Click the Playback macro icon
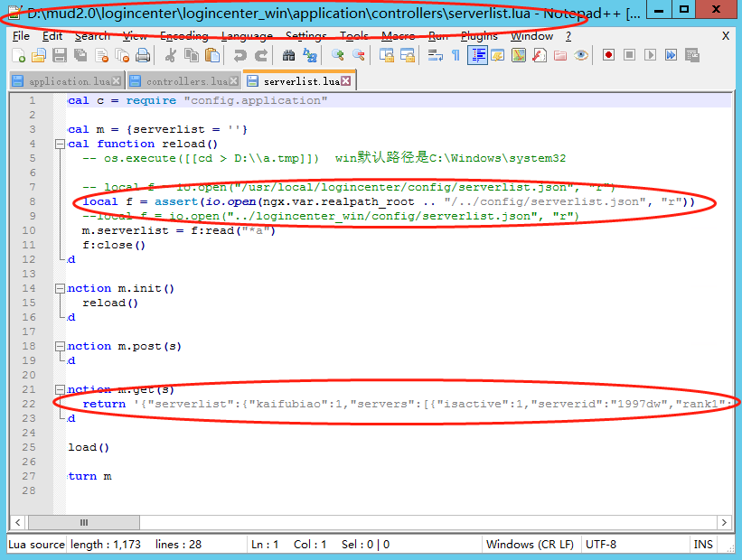Viewport: 742px width, 560px height. (650, 55)
